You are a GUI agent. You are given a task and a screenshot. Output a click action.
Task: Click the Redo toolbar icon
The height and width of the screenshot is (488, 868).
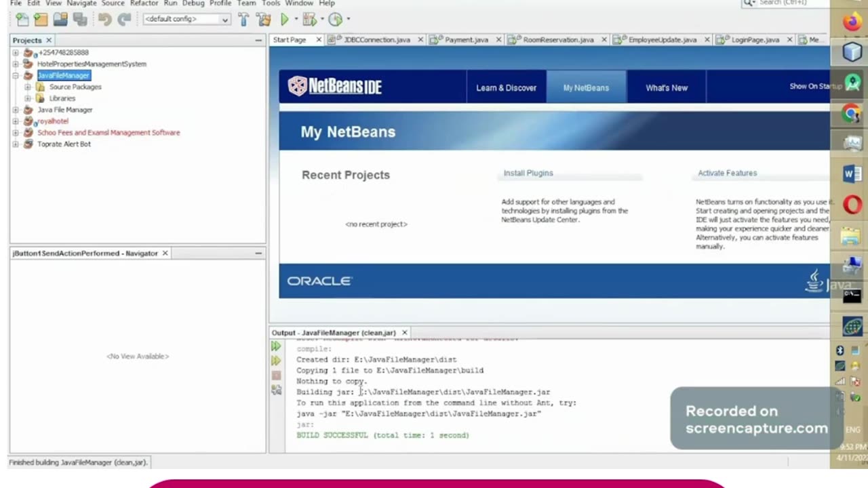(x=124, y=20)
